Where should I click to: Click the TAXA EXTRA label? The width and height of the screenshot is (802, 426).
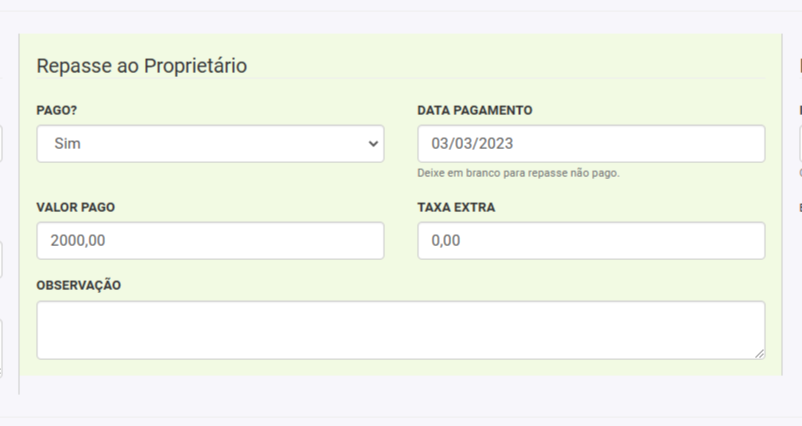click(456, 208)
